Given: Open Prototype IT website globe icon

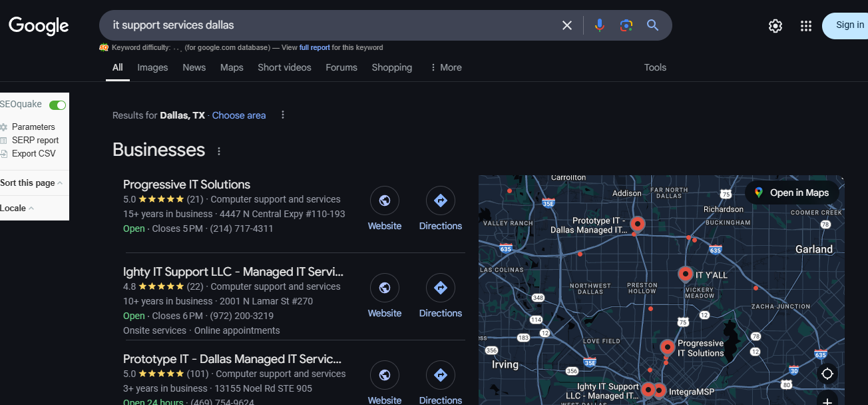Looking at the screenshot, I should pyautogui.click(x=385, y=375).
